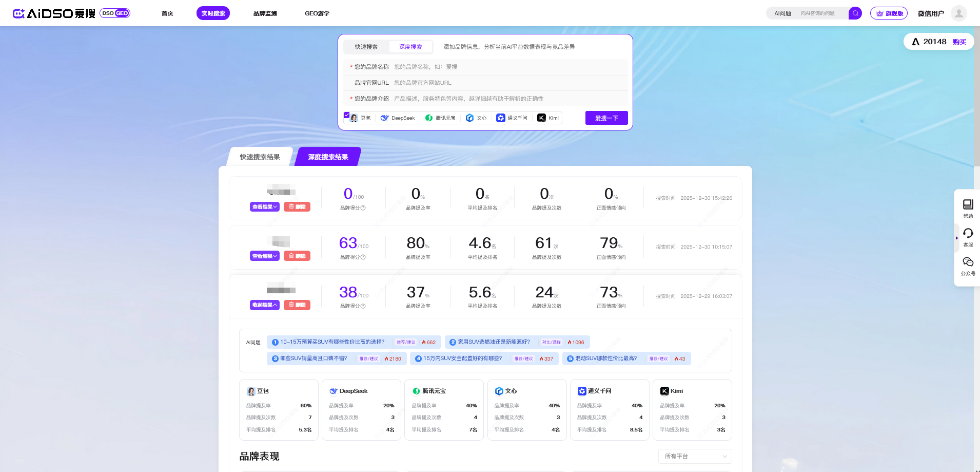
Task: Collapse results with the 收起结果 button
Action: click(264, 305)
